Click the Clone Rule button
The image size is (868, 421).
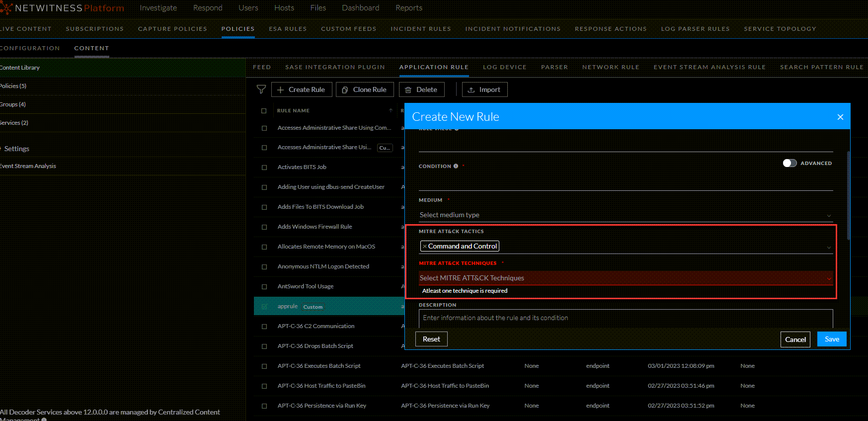point(365,89)
